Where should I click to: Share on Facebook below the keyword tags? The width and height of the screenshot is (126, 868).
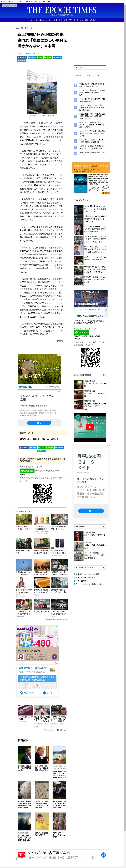(24, 448)
